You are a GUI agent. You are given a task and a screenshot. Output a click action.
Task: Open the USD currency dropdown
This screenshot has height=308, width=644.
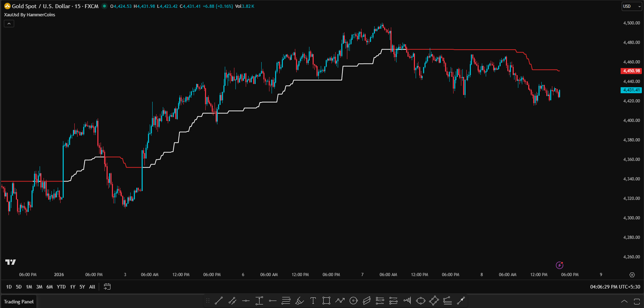coord(632,6)
